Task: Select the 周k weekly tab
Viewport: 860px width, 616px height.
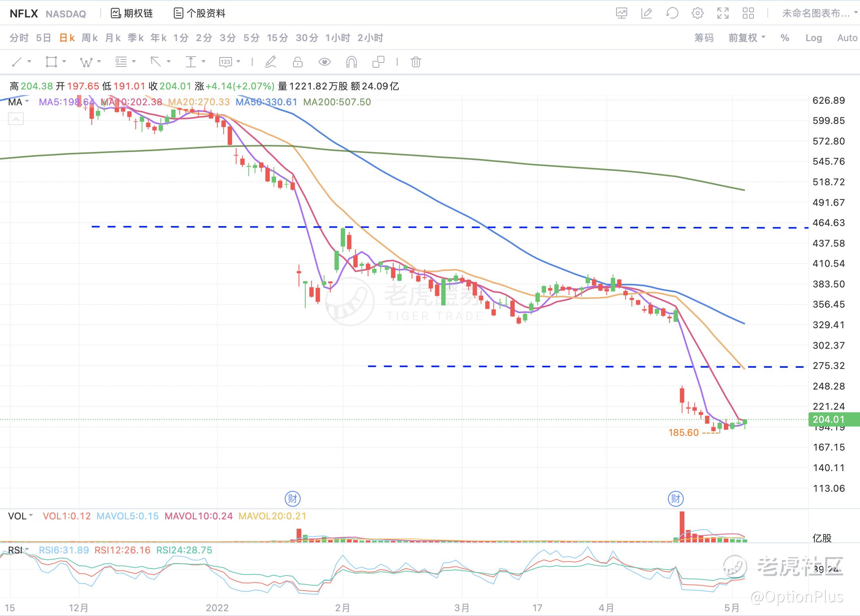Action: coord(90,38)
